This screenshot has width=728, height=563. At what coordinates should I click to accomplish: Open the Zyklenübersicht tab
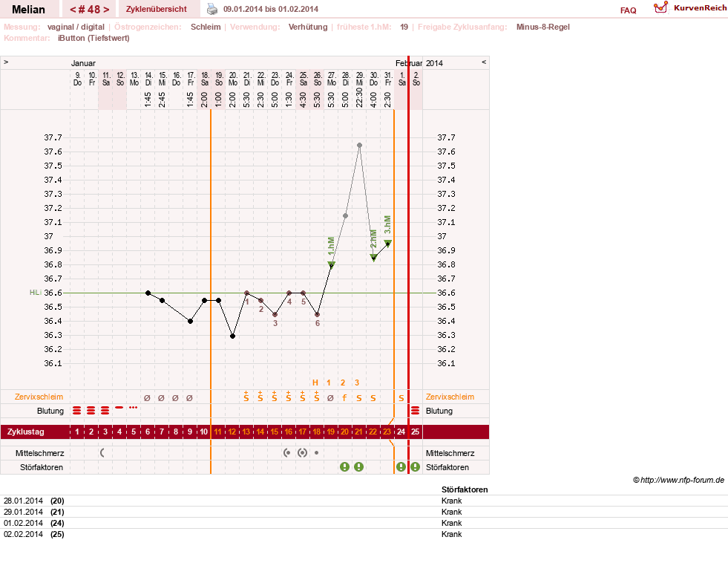click(157, 9)
